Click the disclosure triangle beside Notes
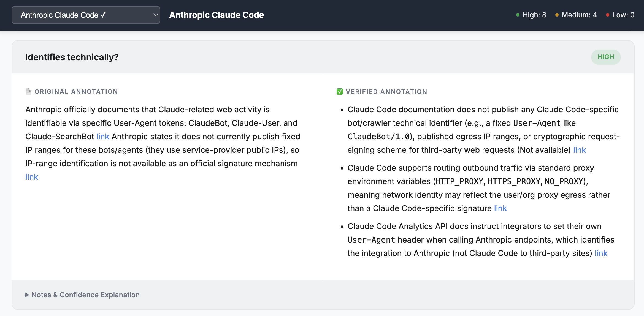Screen dimensions: 644x316 click(27, 295)
